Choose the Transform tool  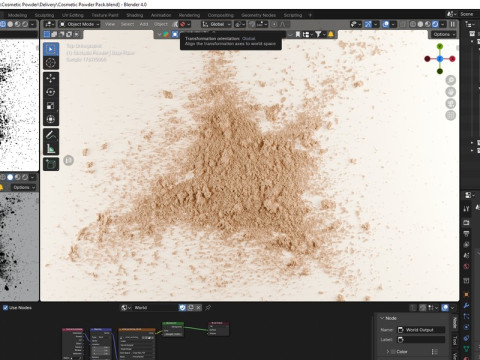click(x=51, y=119)
